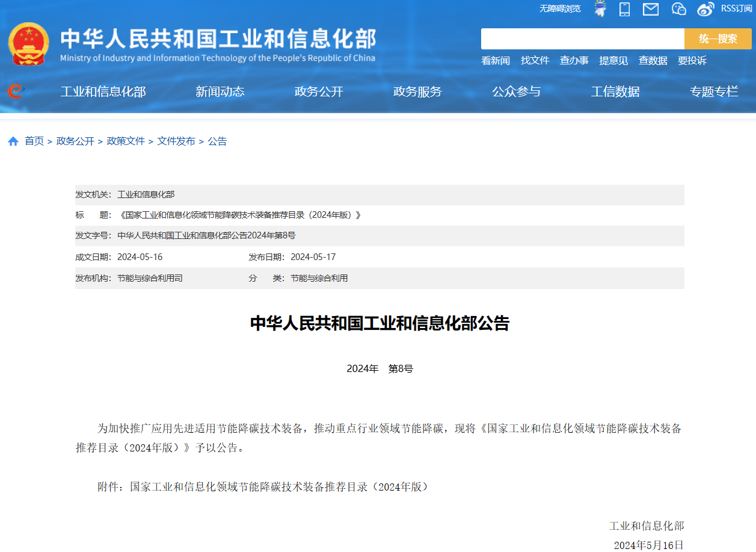Click the 统一搜索 search button
756x552 pixels.
click(x=718, y=38)
